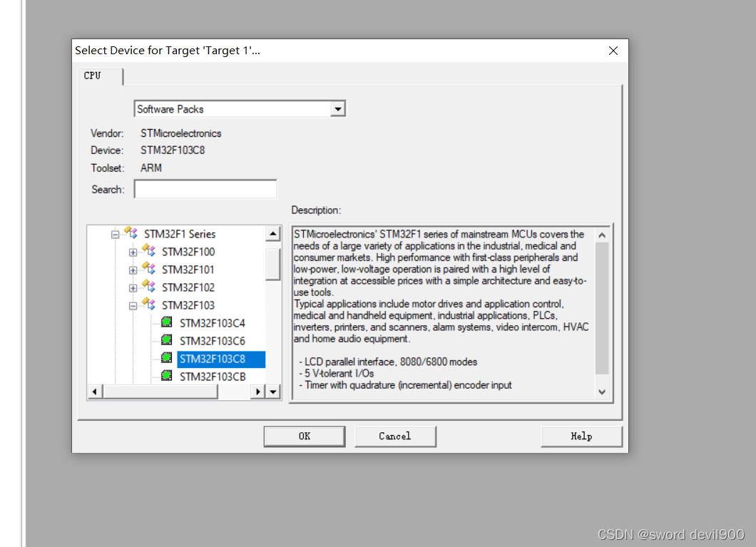The image size is (756, 547).
Task: Click the description scrollbar thumb
Action: tap(602, 308)
